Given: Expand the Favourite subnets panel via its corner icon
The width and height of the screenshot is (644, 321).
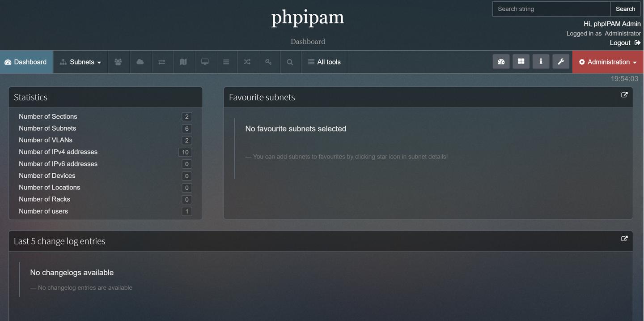Looking at the screenshot, I should click(624, 94).
